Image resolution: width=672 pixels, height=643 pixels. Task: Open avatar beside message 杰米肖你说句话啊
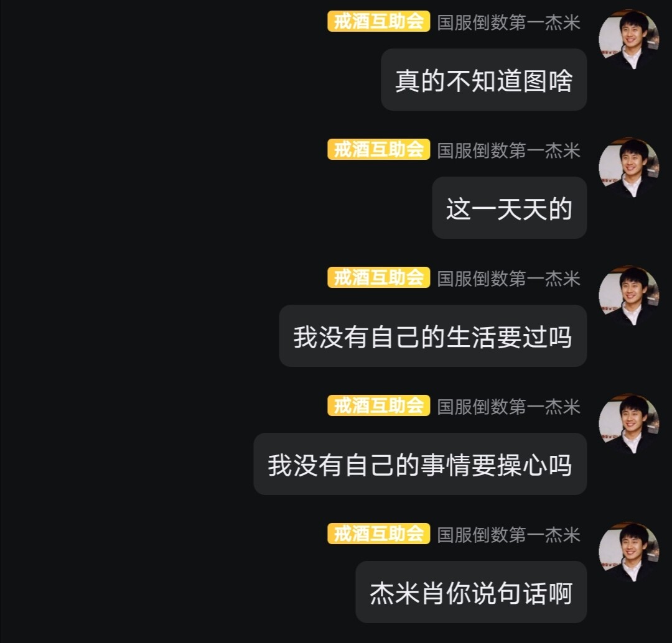point(628,552)
